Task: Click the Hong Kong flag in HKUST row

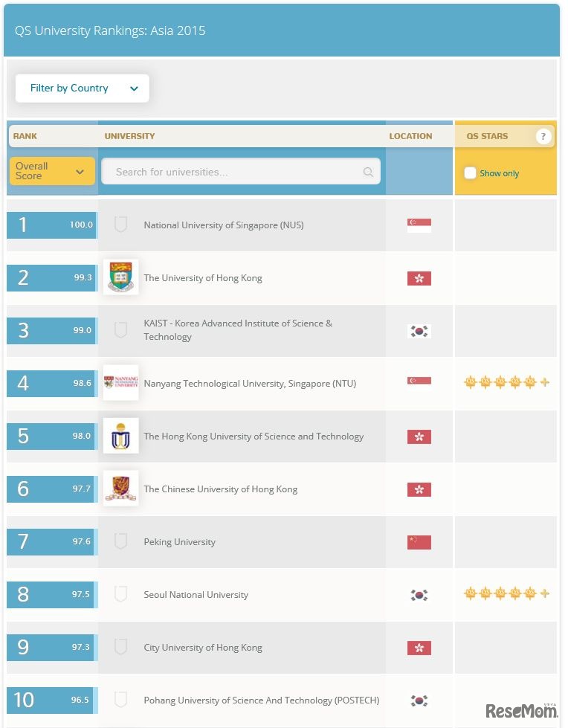Action: tap(419, 437)
